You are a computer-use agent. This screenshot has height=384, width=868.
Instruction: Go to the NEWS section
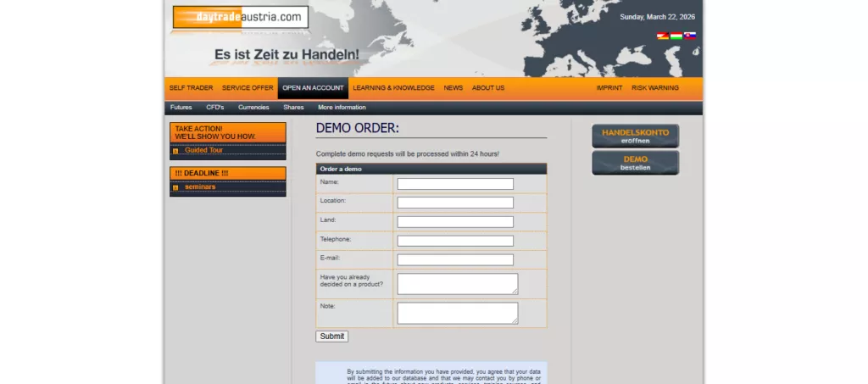point(453,88)
